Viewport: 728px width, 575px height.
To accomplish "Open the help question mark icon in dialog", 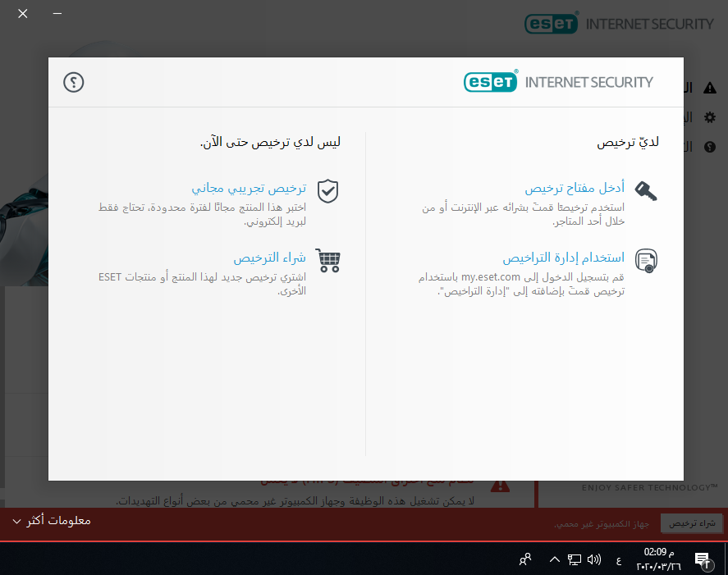I will [73, 83].
